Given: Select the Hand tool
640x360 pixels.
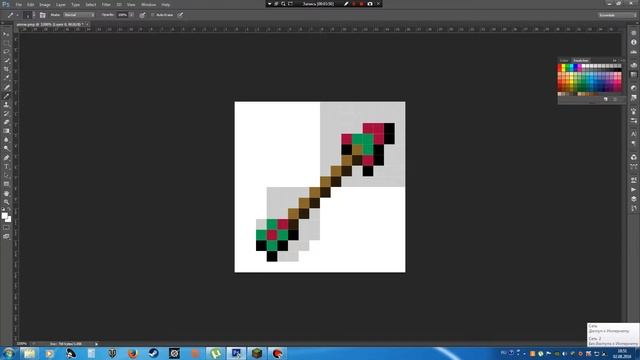Looking at the screenshot, I should click(x=6, y=193).
